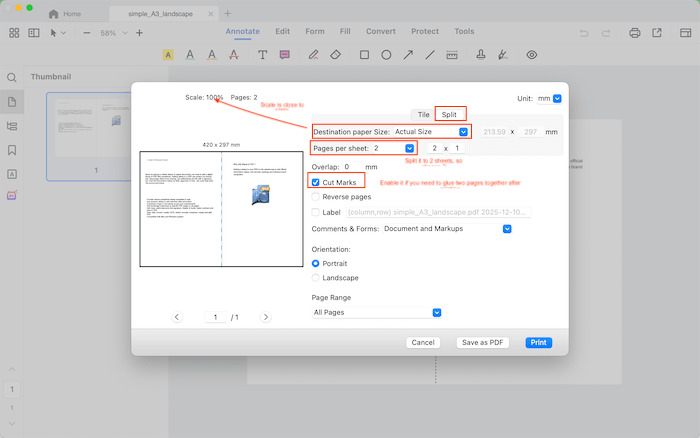700x438 pixels.
Task: Open the bookmarks panel in the left sidebar
Action: coord(12,150)
